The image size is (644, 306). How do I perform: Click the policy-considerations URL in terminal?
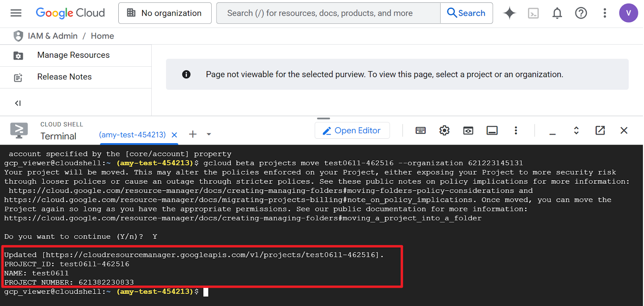click(261, 191)
